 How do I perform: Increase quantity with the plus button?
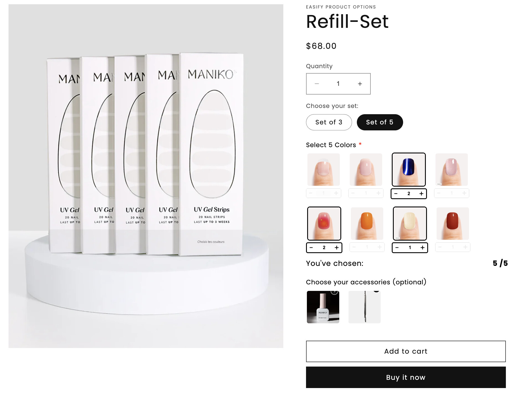click(360, 84)
